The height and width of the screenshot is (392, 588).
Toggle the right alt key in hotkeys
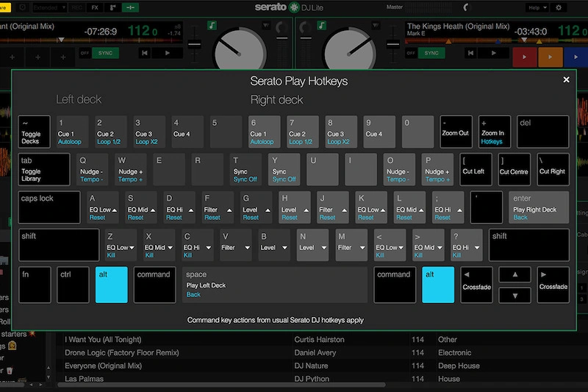point(438,285)
